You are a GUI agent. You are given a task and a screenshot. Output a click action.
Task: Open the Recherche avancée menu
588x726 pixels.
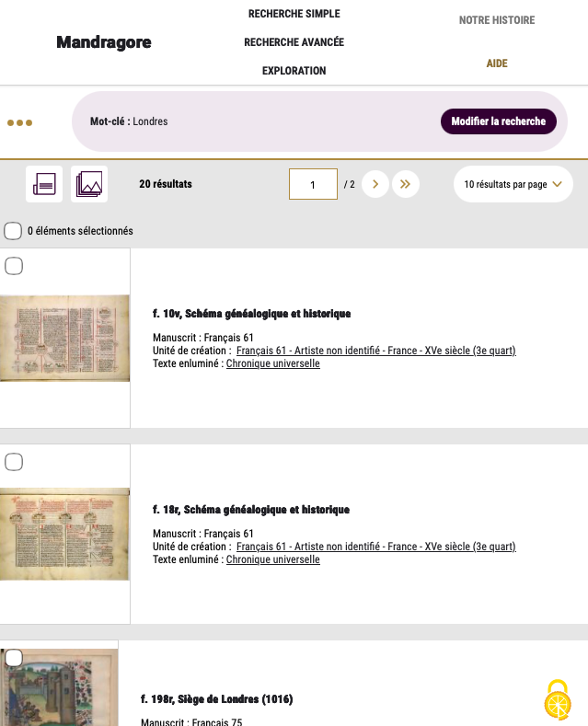tap(294, 42)
